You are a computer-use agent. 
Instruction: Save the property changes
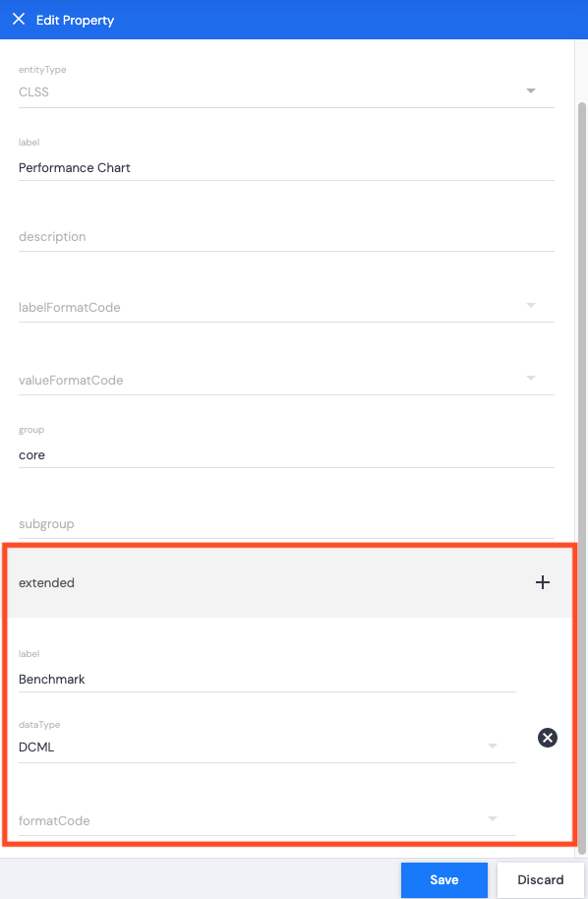(444, 879)
